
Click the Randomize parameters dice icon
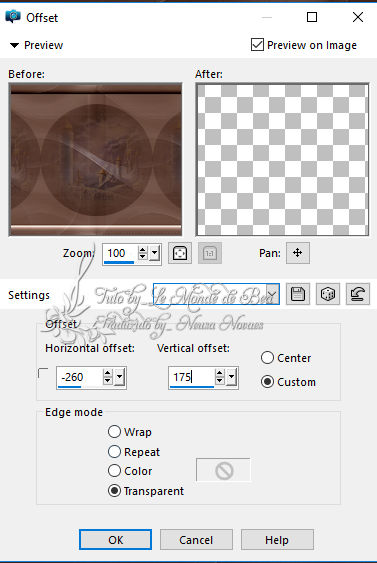point(327,294)
